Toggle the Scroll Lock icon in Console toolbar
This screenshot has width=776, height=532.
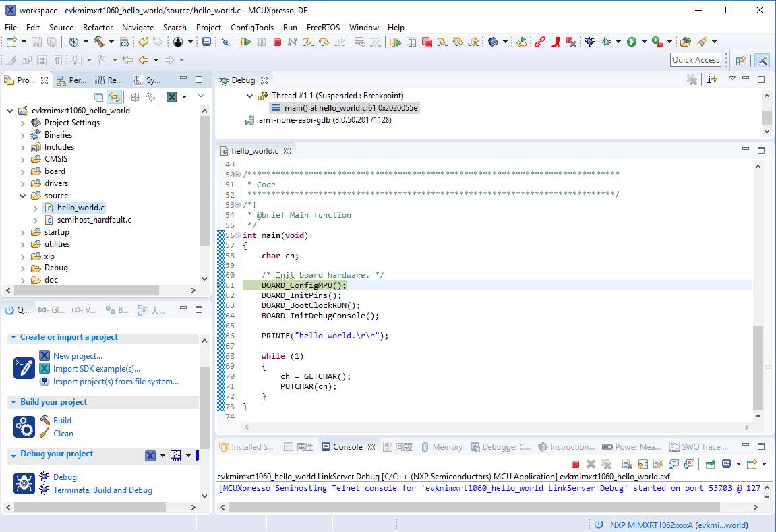642,464
